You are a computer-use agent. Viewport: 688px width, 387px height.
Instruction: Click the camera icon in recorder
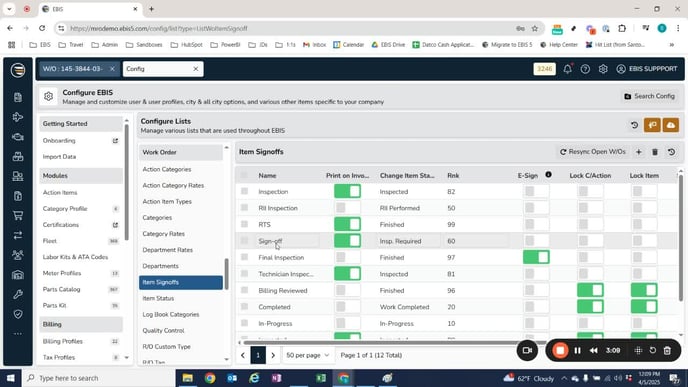527,350
